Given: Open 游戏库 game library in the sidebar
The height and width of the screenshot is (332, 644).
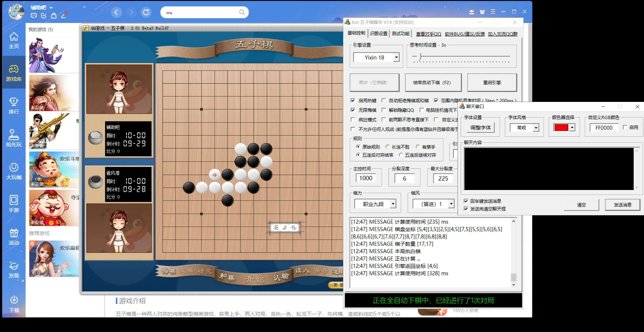Looking at the screenshot, I should click(14, 73).
